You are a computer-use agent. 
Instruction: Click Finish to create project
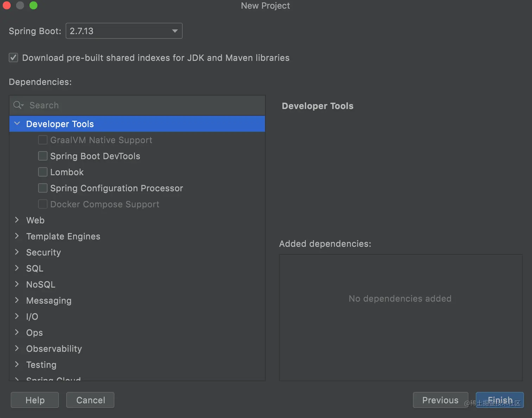(500, 400)
